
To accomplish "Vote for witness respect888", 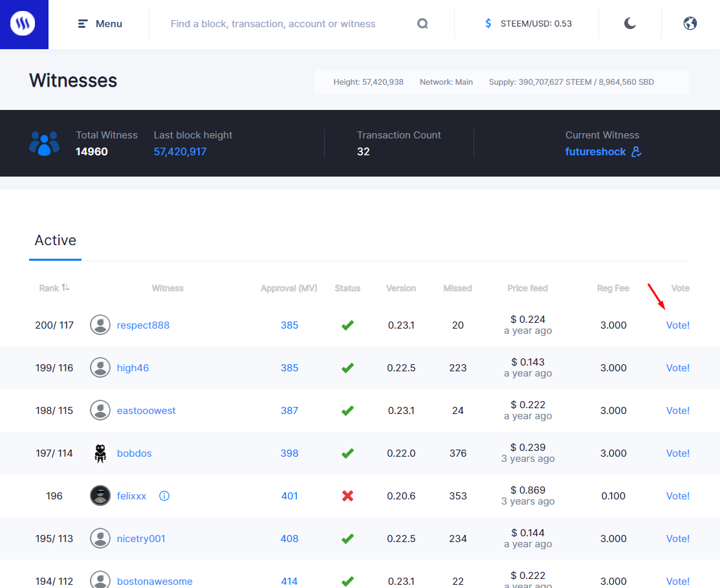I will coord(678,325).
